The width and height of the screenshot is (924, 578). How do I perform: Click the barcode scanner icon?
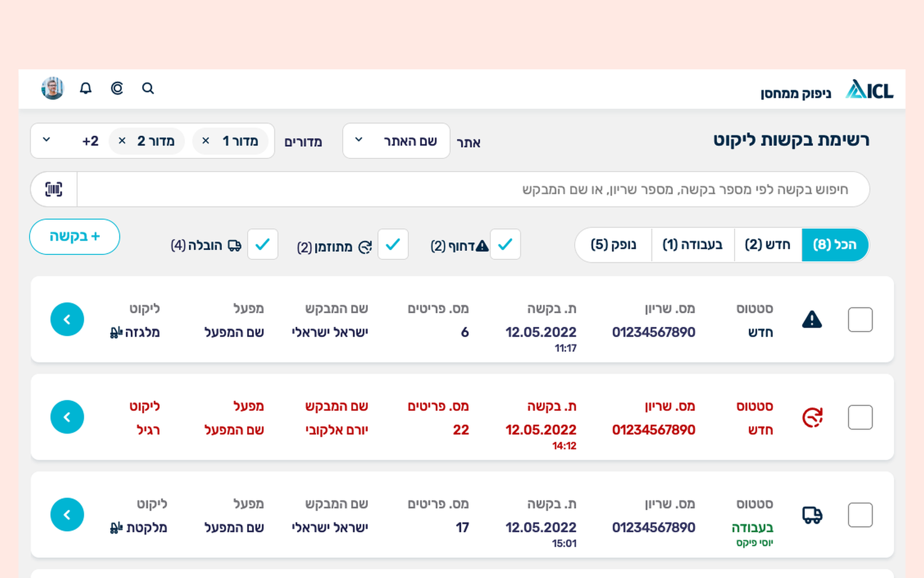click(x=54, y=189)
